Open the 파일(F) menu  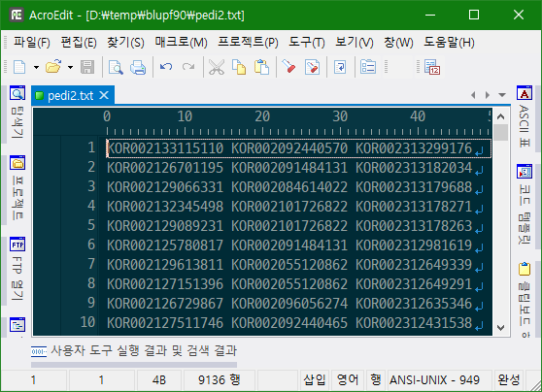tap(32, 43)
